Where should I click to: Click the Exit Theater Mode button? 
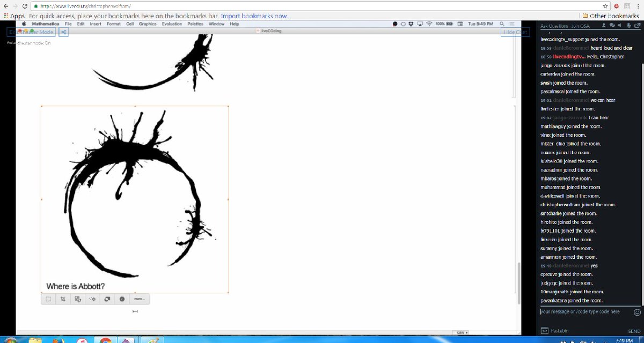pyautogui.click(x=31, y=32)
